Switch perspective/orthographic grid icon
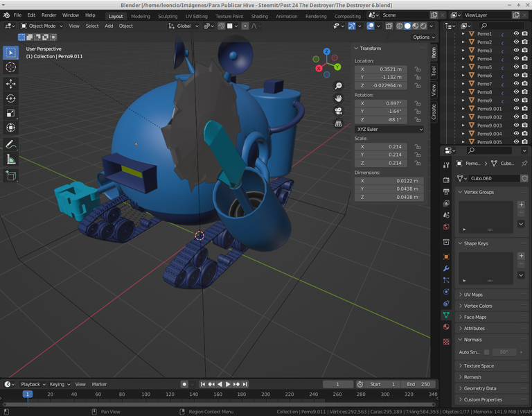Screen dimensions: 532x416 coord(338,123)
